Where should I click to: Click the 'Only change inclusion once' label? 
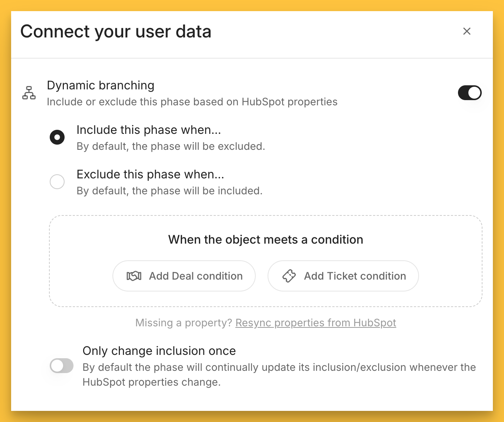[x=159, y=351]
